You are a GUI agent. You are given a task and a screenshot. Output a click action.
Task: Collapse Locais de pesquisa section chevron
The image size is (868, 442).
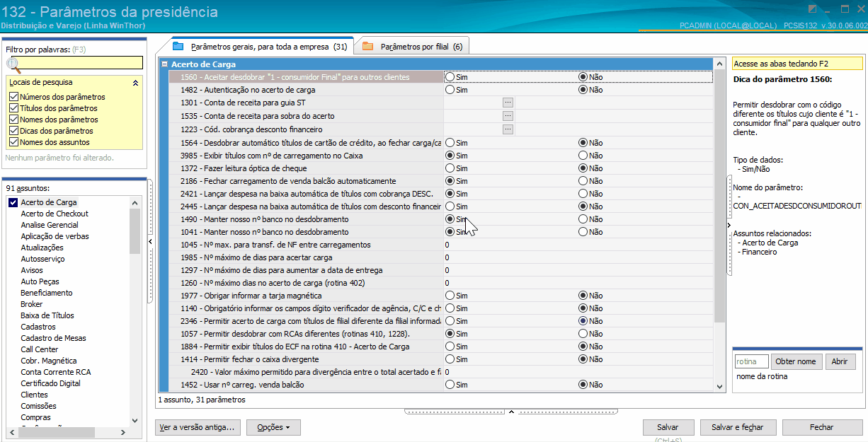pyautogui.click(x=135, y=83)
